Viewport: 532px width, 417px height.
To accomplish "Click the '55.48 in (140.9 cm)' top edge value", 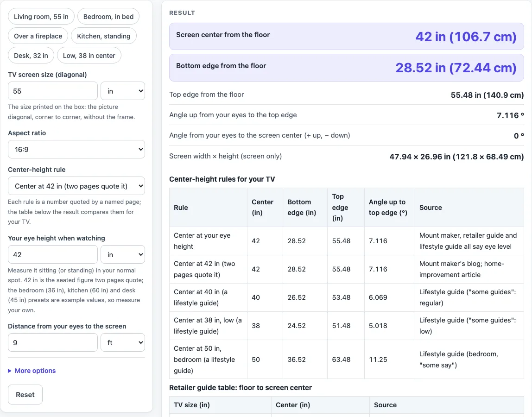I will [487, 95].
